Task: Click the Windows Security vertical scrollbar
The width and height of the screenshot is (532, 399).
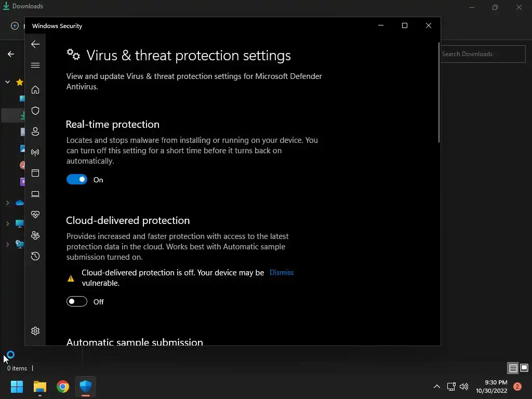Action: click(438, 92)
